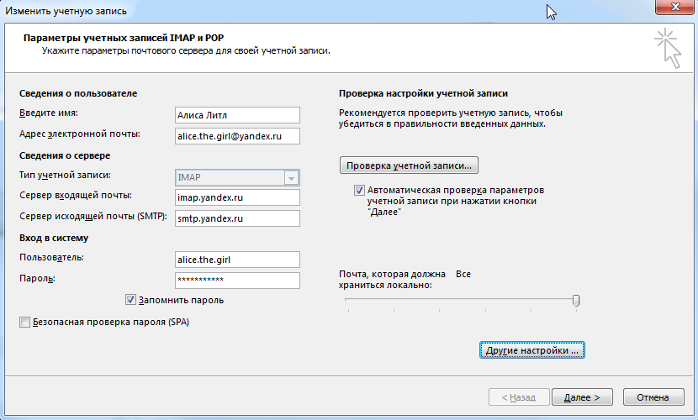The height and width of the screenshot is (420, 698).
Task: Click "Проверка учетной записи..." button
Action: tap(411, 163)
